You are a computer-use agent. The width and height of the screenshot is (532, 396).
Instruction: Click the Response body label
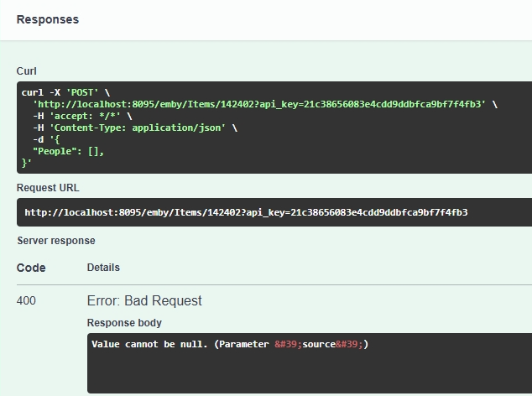124,323
